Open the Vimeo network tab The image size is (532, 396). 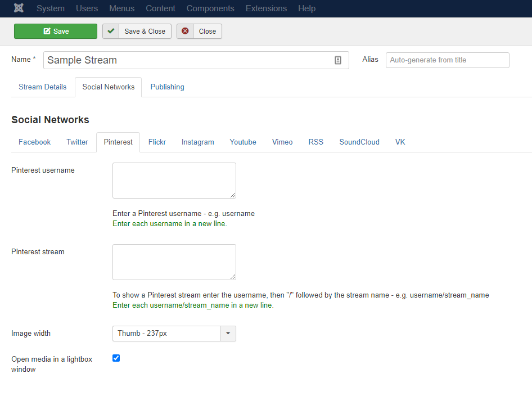pos(282,142)
